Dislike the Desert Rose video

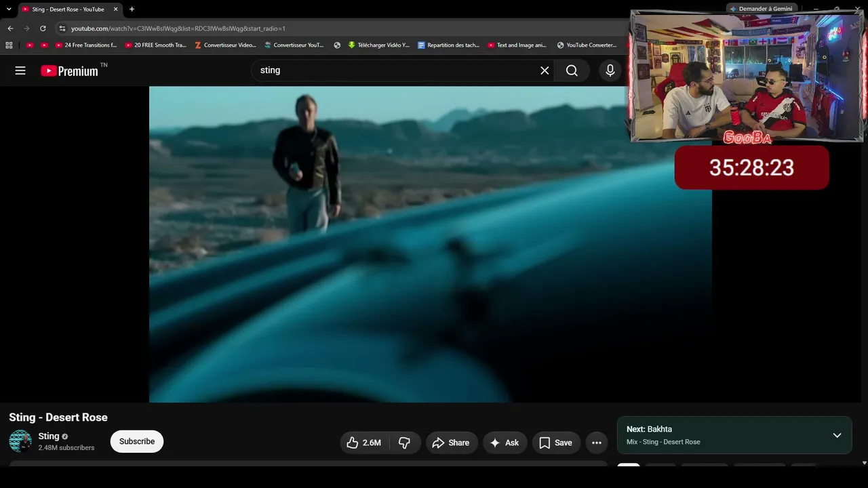pyautogui.click(x=405, y=443)
